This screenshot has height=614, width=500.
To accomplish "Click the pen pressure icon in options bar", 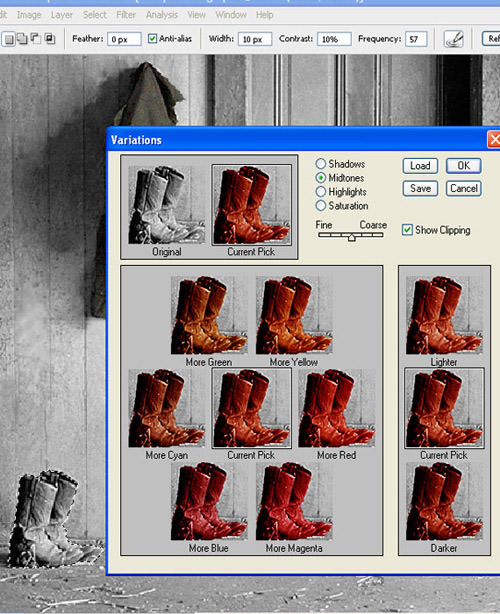I will click(x=454, y=39).
